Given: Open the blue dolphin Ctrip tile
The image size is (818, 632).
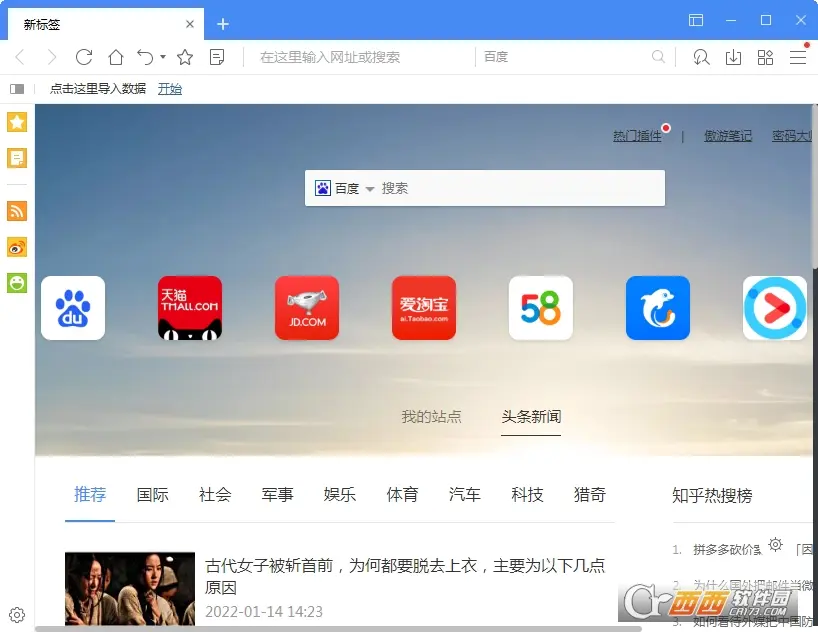Looking at the screenshot, I should [x=658, y=308].
